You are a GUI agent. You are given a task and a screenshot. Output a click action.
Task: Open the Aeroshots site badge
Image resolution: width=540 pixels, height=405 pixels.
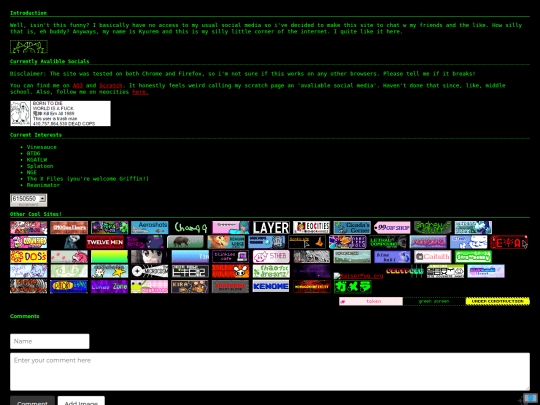149,228
